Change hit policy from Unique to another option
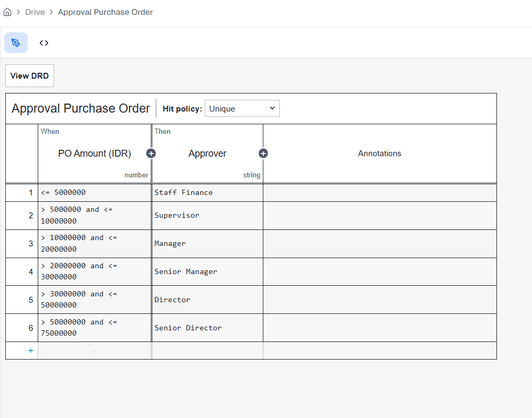The width and height of the screenshot is (532, 418). pyautogui.click(x=242, y=108)
